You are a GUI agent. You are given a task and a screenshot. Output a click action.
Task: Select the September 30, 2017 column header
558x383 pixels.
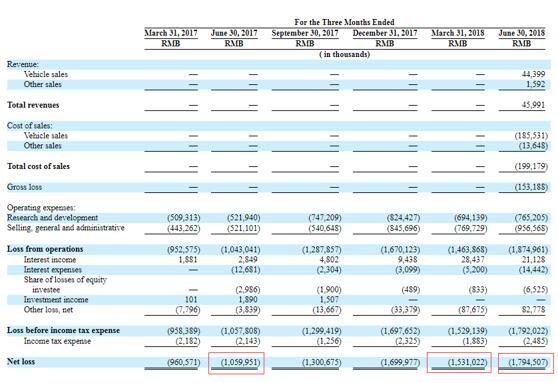click(x=305, y=33)
